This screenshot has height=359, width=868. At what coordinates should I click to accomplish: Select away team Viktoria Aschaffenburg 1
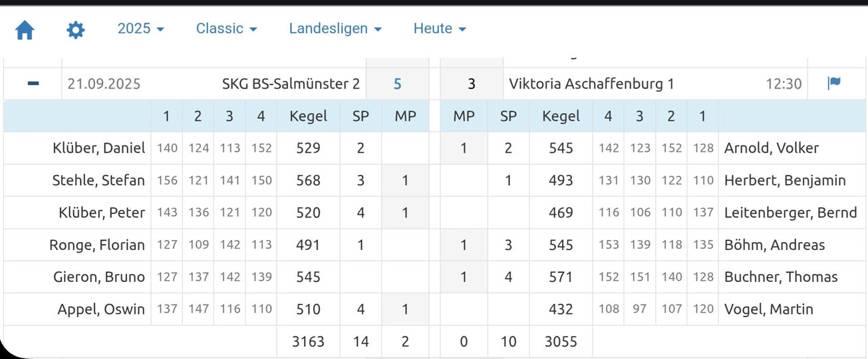tap(591, 84)
